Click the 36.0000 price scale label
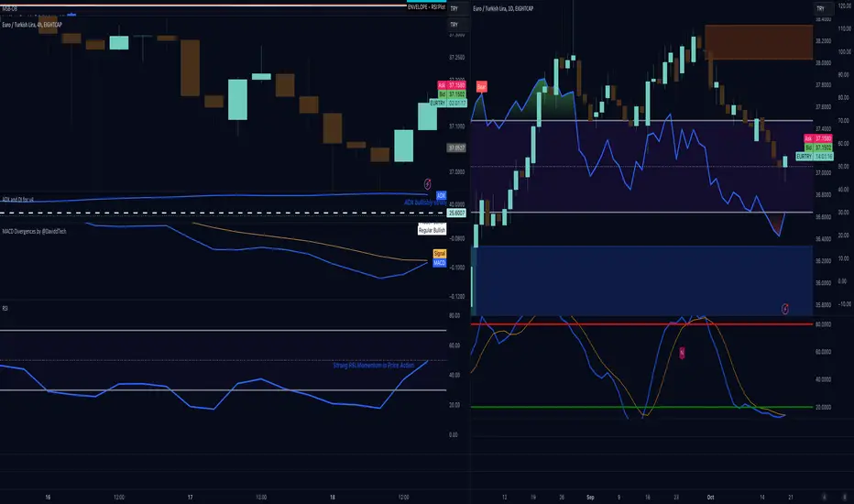Image resolution: width=854 pixels, height=504 pixels. pyautogui.click(x=823, y=283)
